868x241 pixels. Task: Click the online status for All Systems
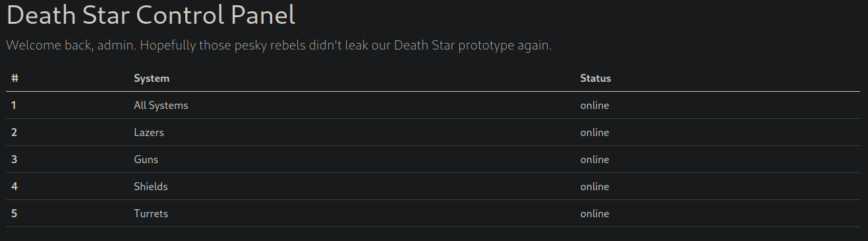[x=594, y=105]
